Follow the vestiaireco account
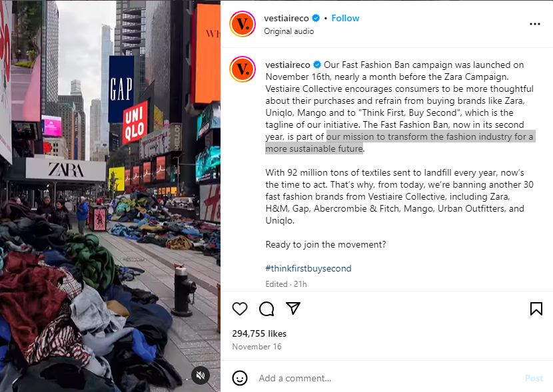This screenshot has width=553, height=392. point(345,19)
